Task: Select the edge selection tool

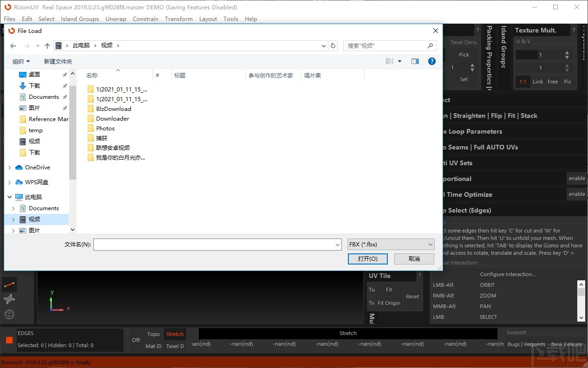Action: pyautogui.click(x=9, y=284)
